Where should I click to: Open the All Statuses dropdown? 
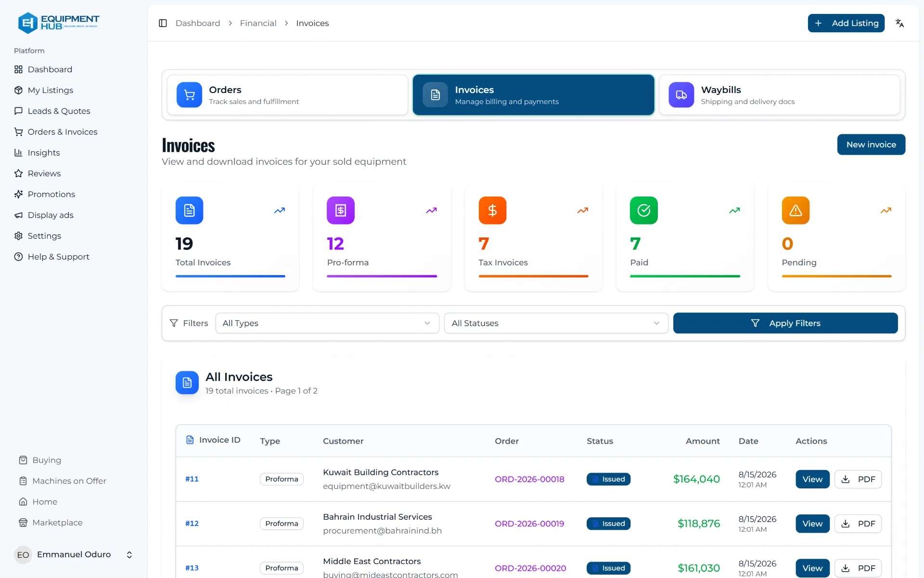point(556,323)
